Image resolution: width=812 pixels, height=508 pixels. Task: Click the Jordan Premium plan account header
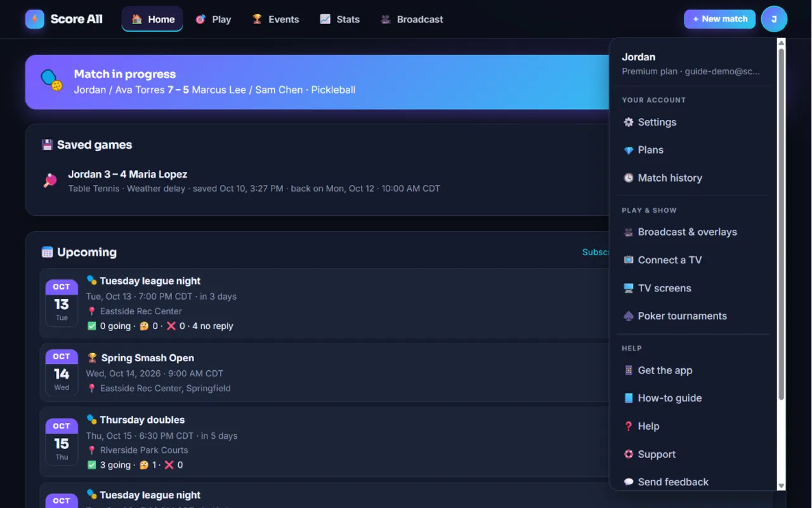coord(693,63)
